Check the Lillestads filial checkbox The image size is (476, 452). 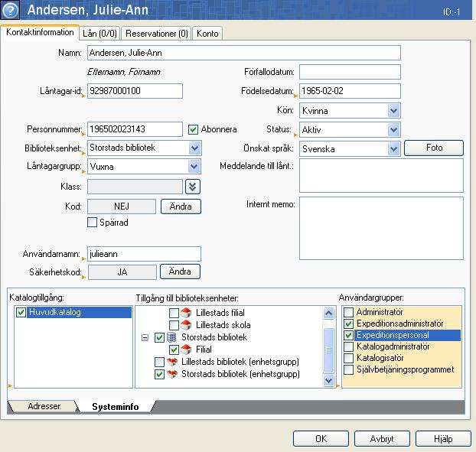(x=174, y=313)
